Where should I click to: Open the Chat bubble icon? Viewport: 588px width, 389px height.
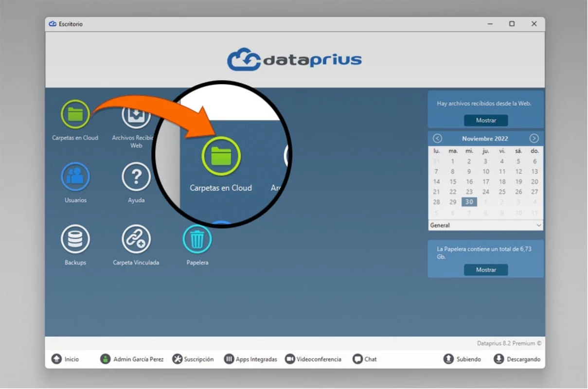[x=357, y=359]
